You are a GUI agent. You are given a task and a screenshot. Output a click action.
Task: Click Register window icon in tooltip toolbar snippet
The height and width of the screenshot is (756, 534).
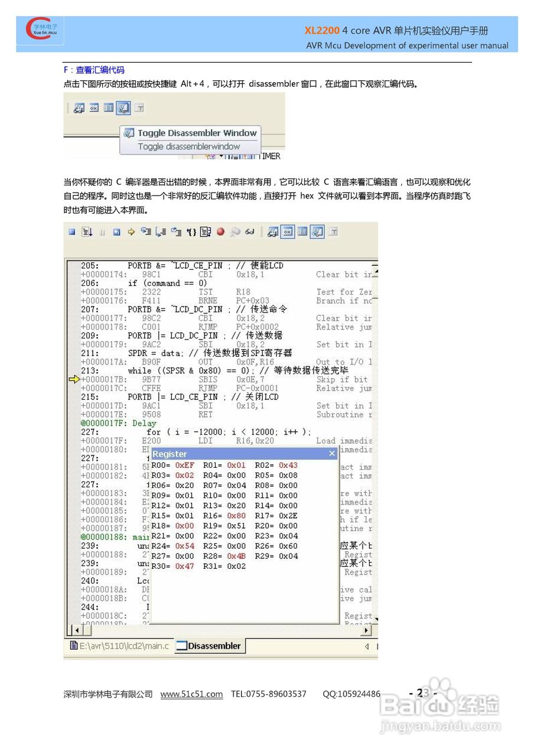click(94, 108)
